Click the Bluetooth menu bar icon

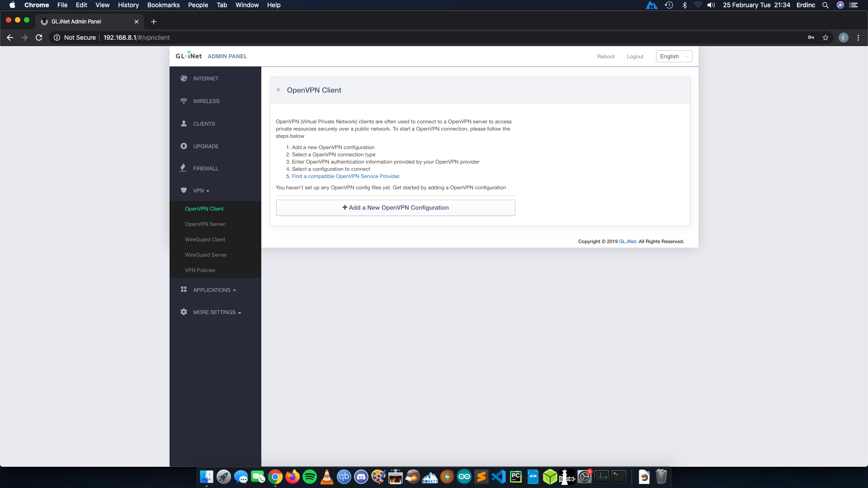[684, 5]
